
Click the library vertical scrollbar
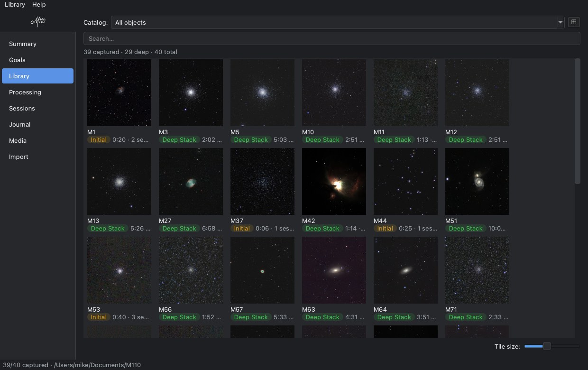tap(577, 121)
